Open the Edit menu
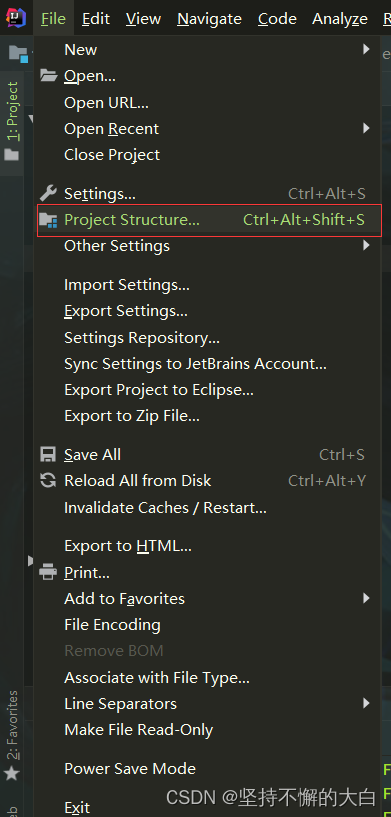Screen dimensions: 391x817 click(x=96, y=19)
